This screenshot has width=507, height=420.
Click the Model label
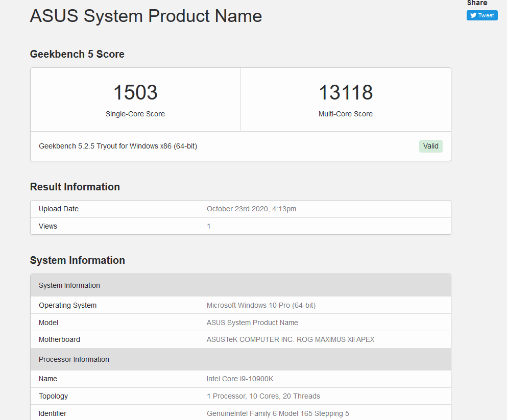[49, 323]
